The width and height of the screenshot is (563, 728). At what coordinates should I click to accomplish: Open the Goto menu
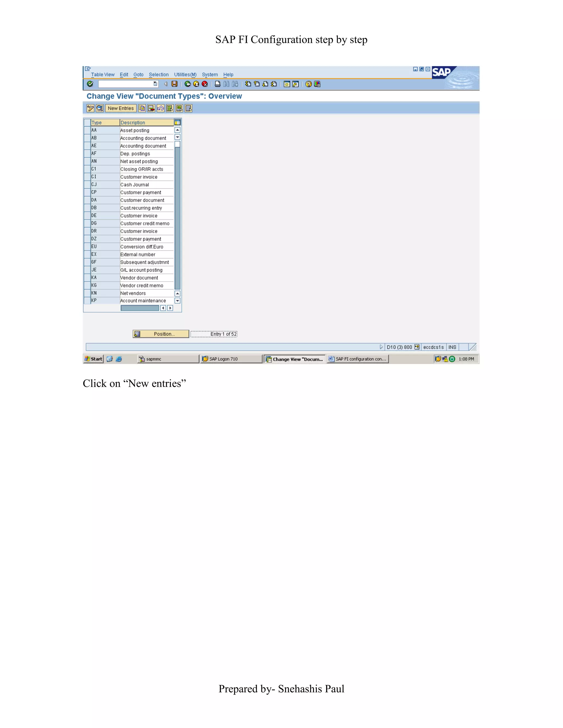(x=139, y=75)
